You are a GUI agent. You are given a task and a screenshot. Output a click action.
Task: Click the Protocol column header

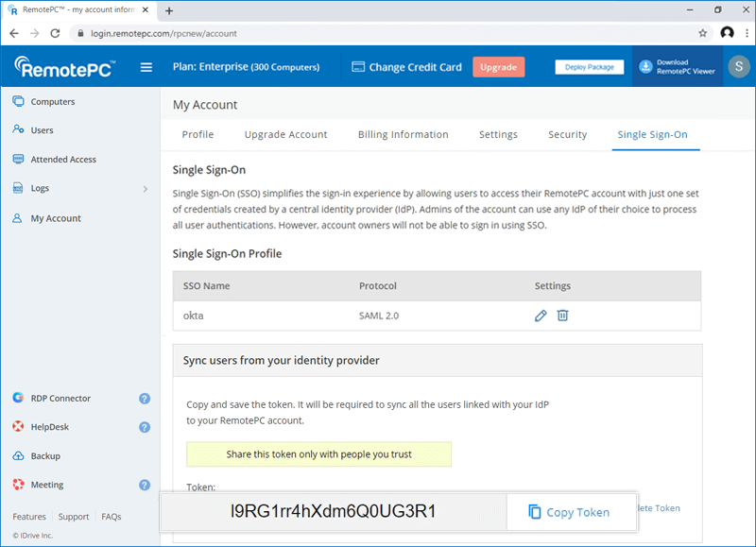click(377, 286)
